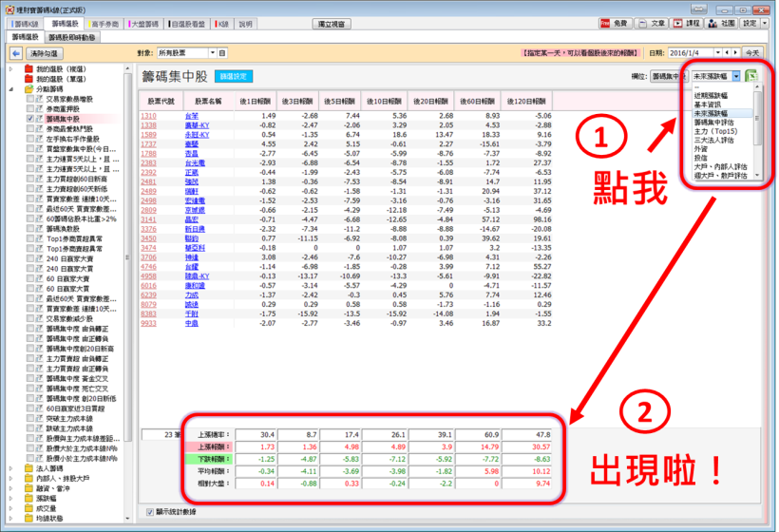Click the item icon beside 籌碼渙散股

tap(39, 229)
